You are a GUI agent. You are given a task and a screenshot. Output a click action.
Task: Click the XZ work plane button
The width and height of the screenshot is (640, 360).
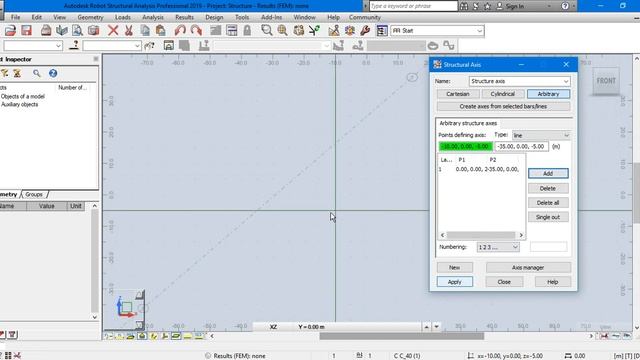(x=273, y=327)
